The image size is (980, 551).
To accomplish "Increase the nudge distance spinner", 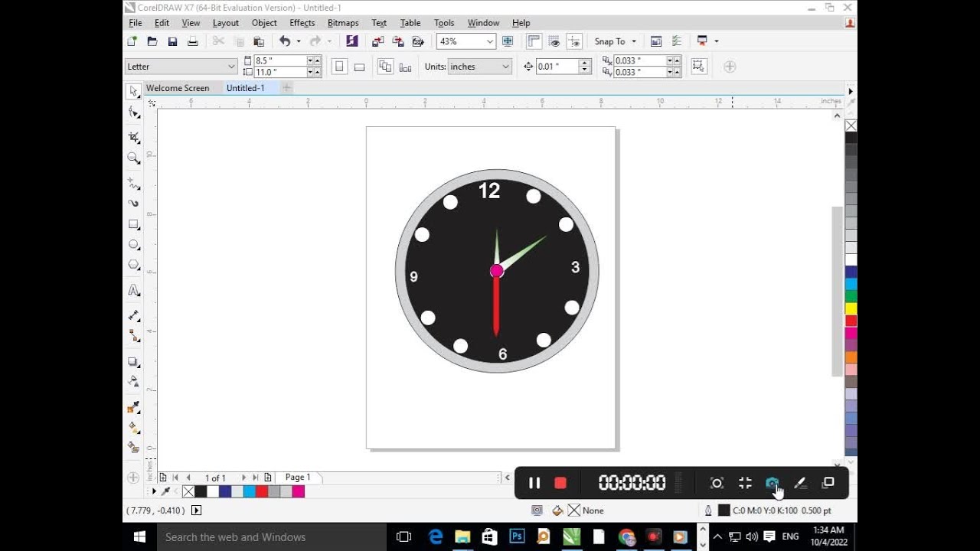I will pyautogui.click(x=585, y=63).
